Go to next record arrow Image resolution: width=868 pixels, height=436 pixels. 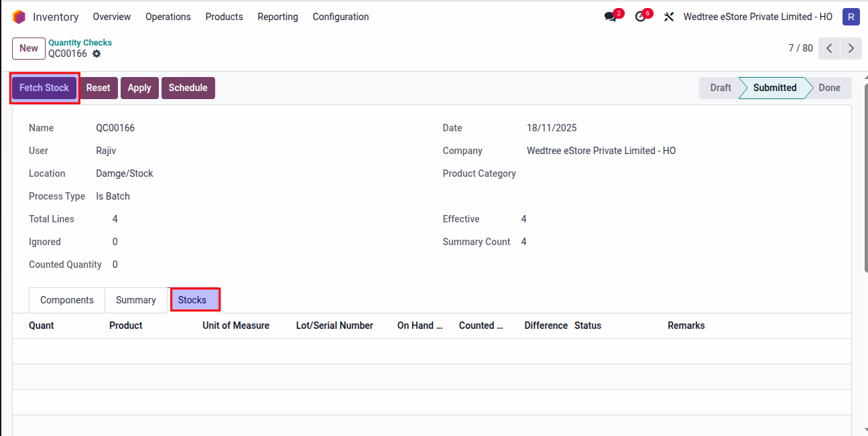point(851,48)
